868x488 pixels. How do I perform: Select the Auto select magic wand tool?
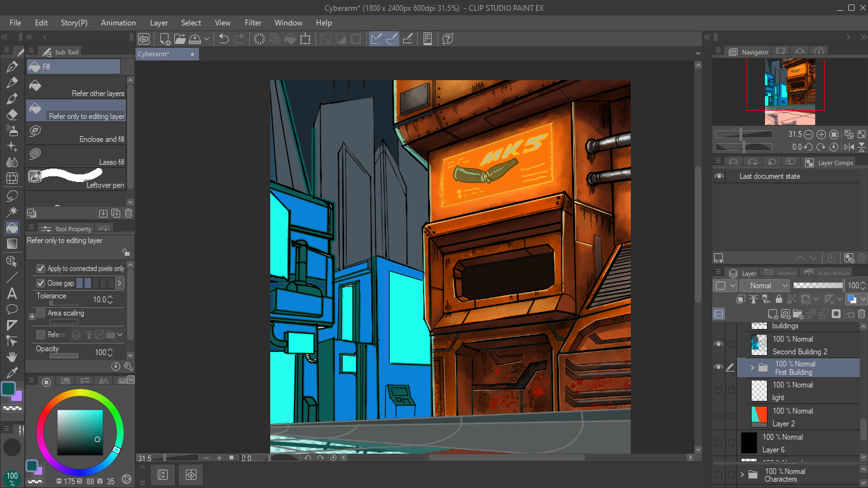[11, 211]
